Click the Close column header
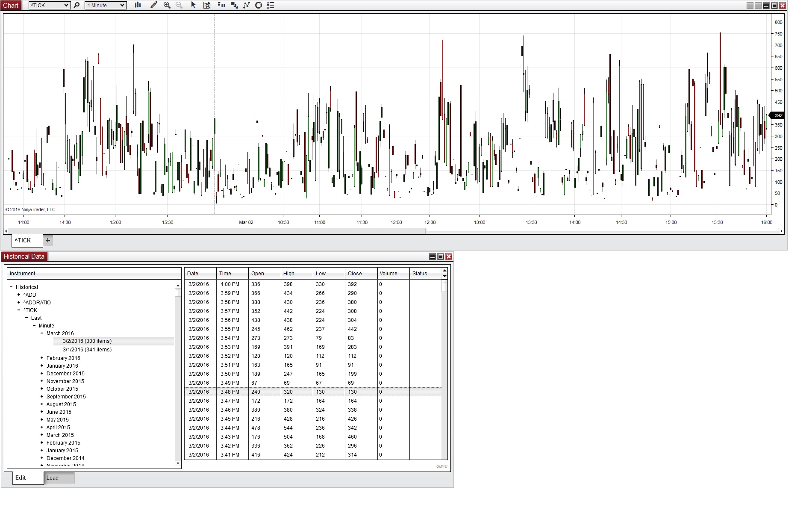 (x=362, y=274)
